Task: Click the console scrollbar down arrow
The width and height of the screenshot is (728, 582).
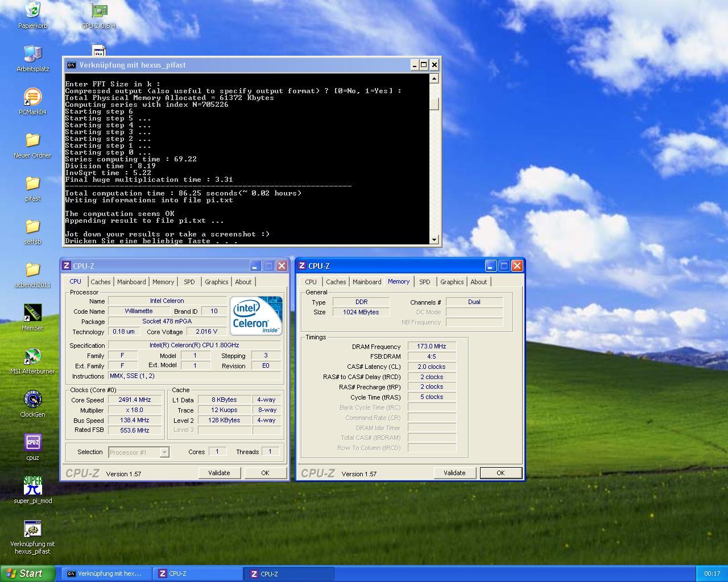Action: pos(435,239)
